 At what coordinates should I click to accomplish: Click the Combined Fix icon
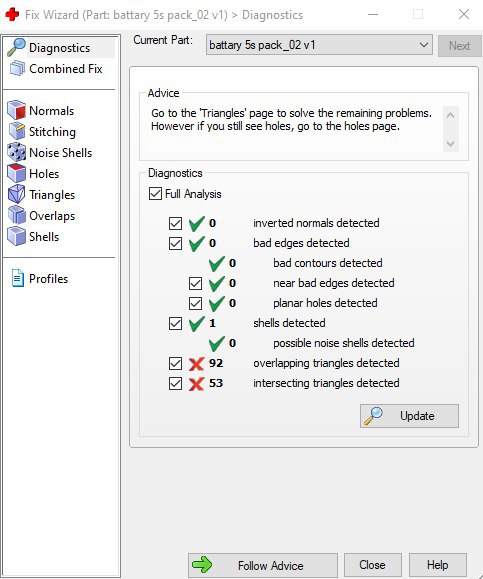[17, 68]
